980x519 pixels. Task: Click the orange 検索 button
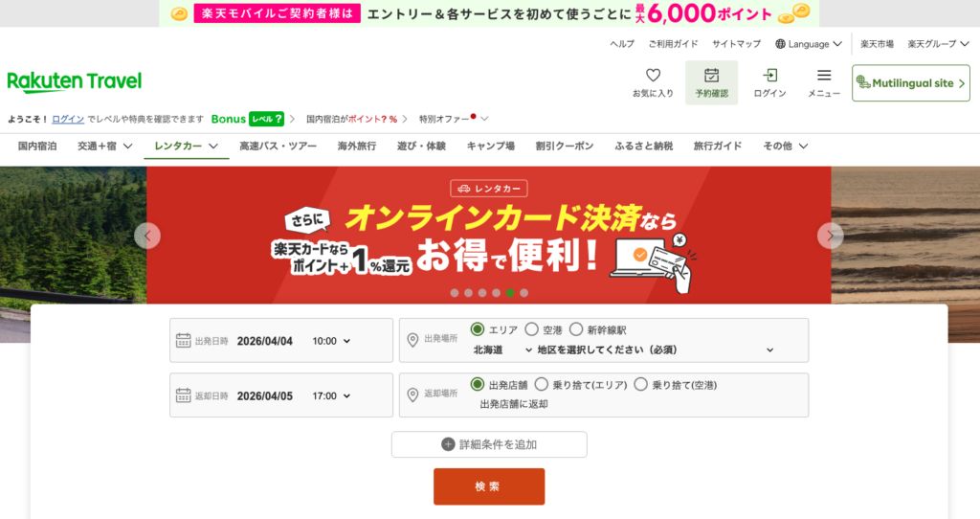[489, 486]
